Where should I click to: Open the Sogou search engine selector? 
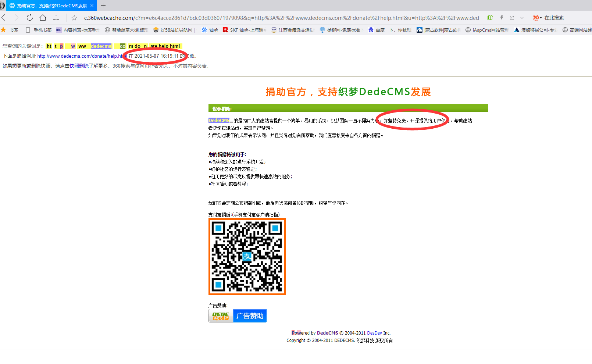tap(537, 18)
